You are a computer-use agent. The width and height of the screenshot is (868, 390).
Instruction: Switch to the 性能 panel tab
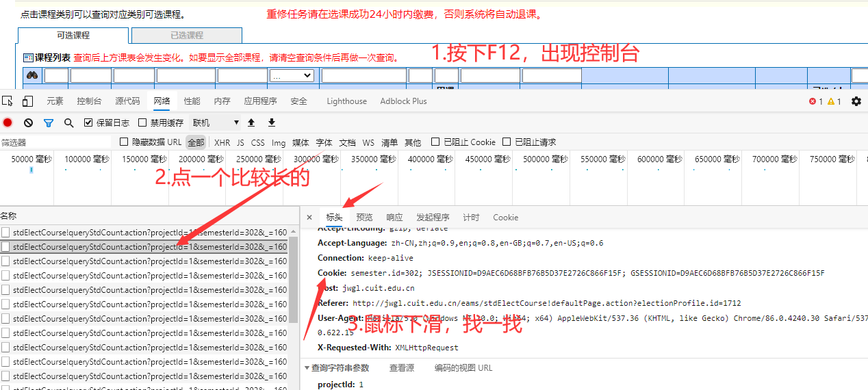192,101
